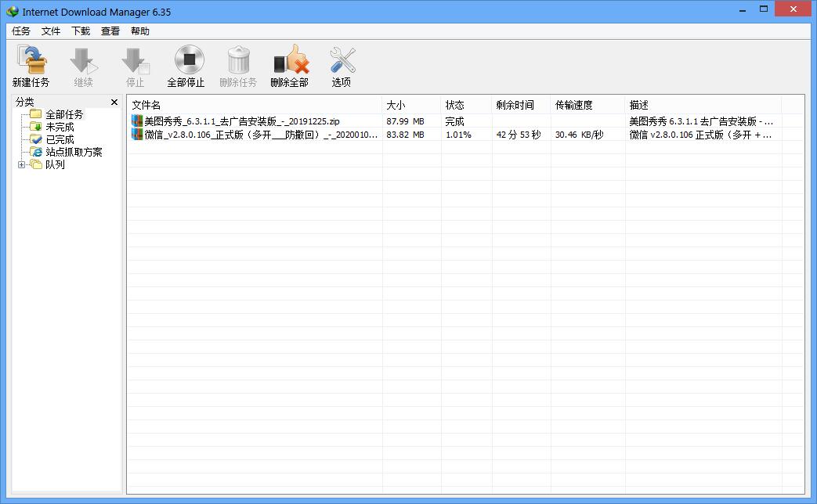Viewport: 817px width, 504px height.
Task: Open 选项 (options) wrench icon
Action: 342,60
